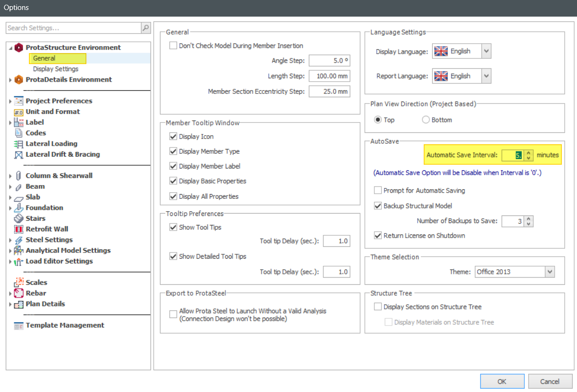The image size is (577, 392).
Task: Enable Prompt for Automatic Saving
Action: pos(378,190)
